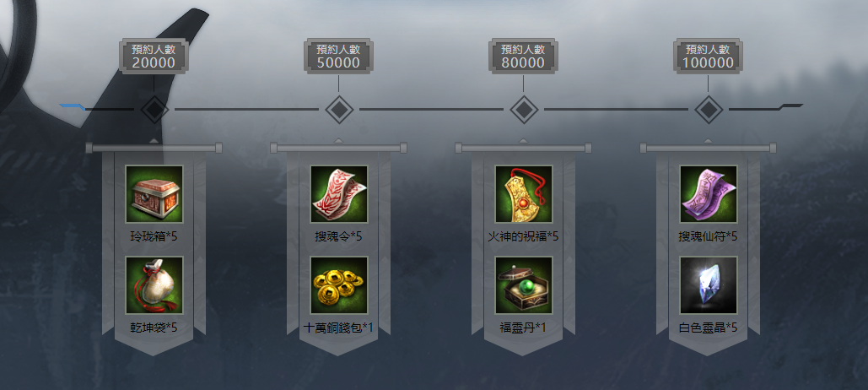Click the 白色靈晶*5 reward label
Image resolution: width=868 pixels, height=390 pixels.
click(x=708, y=328)
